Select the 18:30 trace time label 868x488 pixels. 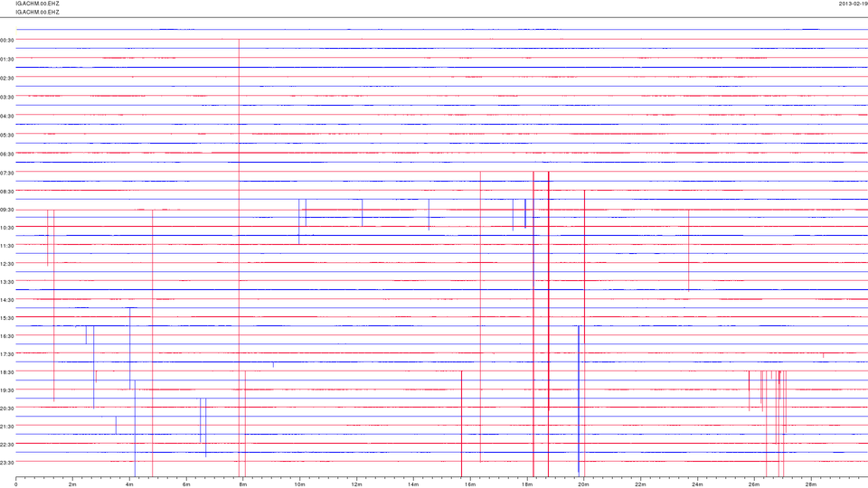(6, 372)
